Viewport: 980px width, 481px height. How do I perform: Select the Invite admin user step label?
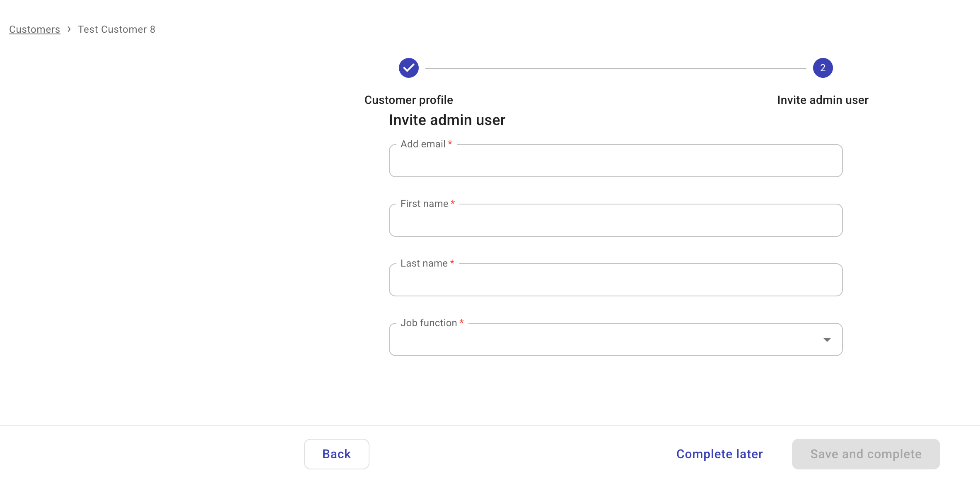(823, 100)
